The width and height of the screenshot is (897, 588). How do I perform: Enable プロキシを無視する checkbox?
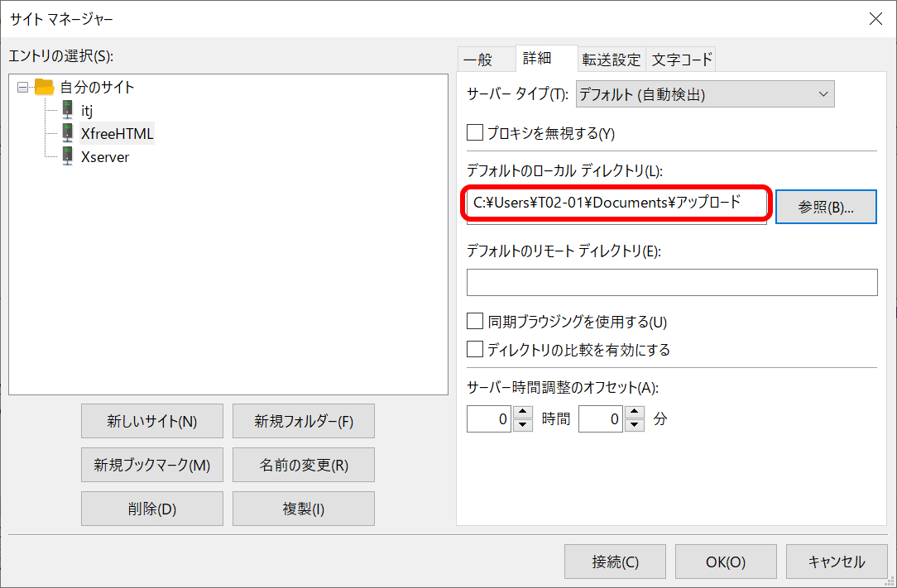click(475, 132)
